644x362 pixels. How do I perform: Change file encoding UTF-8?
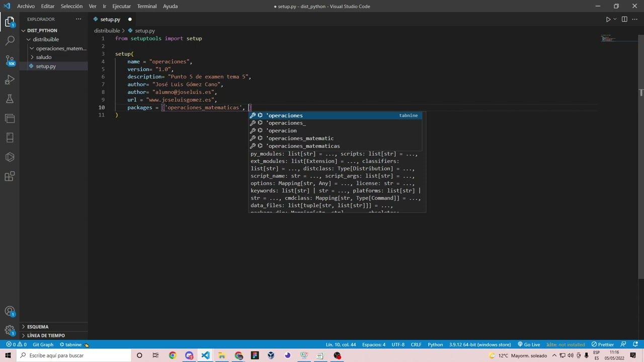pyautogui.click(x=398, y=344)
